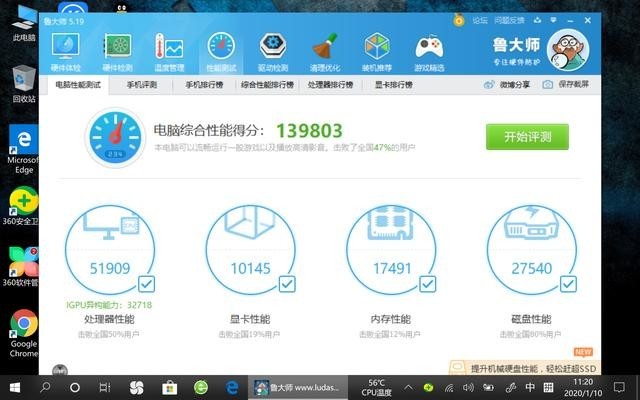The image size is (640, 400).
Task: Click the graphics card score circle 10145
Action: pos(251,250)
